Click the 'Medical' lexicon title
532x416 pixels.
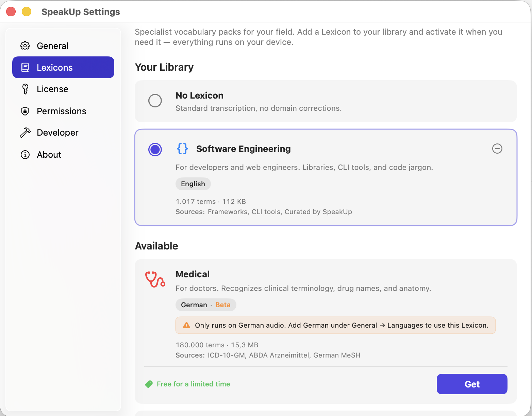[193, 274]
